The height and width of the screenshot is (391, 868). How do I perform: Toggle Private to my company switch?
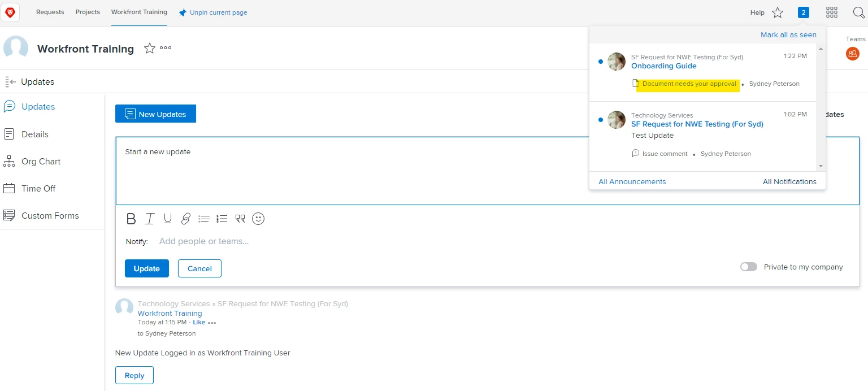(x=749, y=267)
